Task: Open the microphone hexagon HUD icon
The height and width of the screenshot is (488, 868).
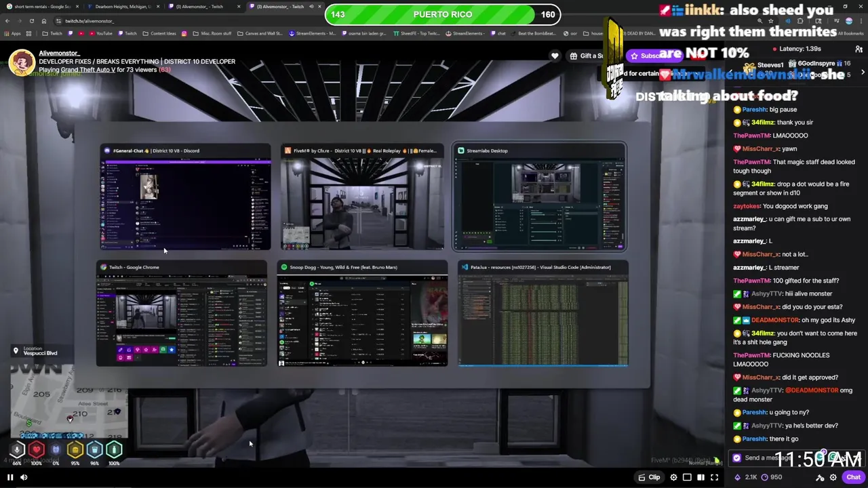Action: pyautogui.click(x=17, y=449)
